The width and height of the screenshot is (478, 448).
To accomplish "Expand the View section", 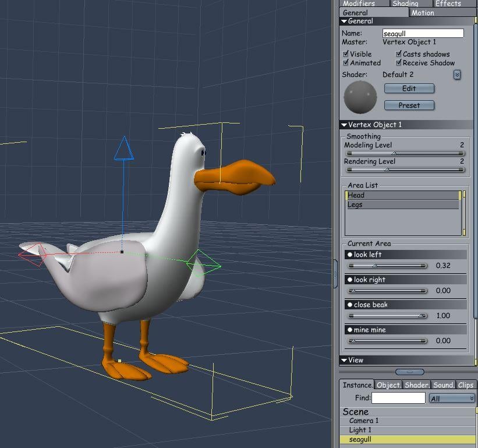I will (344, 360).
